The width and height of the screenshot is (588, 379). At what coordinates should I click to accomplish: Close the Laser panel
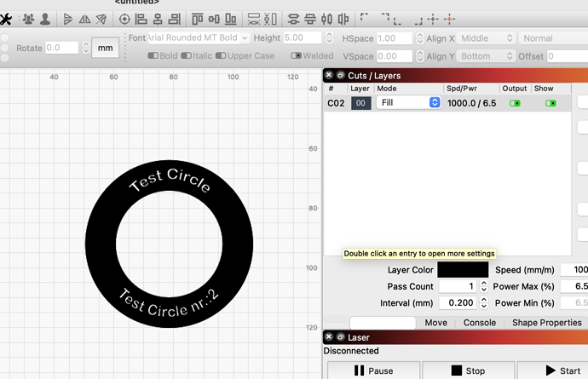(x=329, y=336)
